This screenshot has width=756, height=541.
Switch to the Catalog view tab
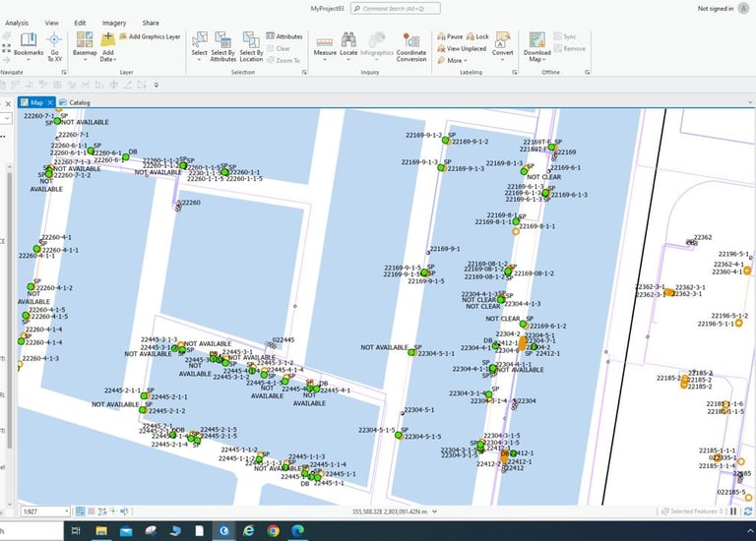[x=75, y=102]
